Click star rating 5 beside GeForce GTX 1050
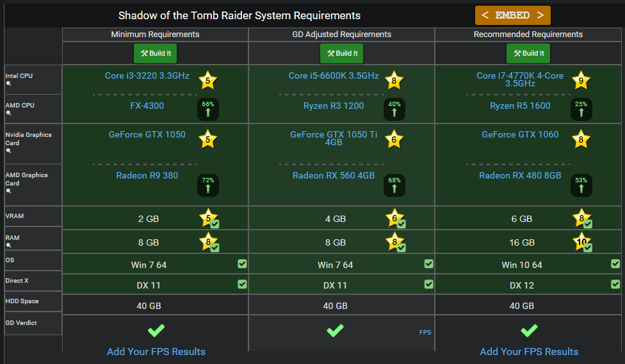625x364 pixels. coord(207,139)
